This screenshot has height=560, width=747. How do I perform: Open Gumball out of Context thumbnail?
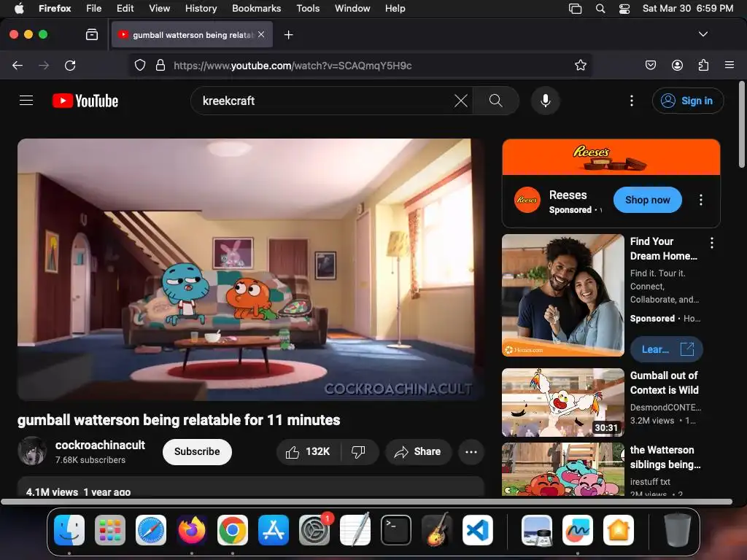click(x=563, y=402)
